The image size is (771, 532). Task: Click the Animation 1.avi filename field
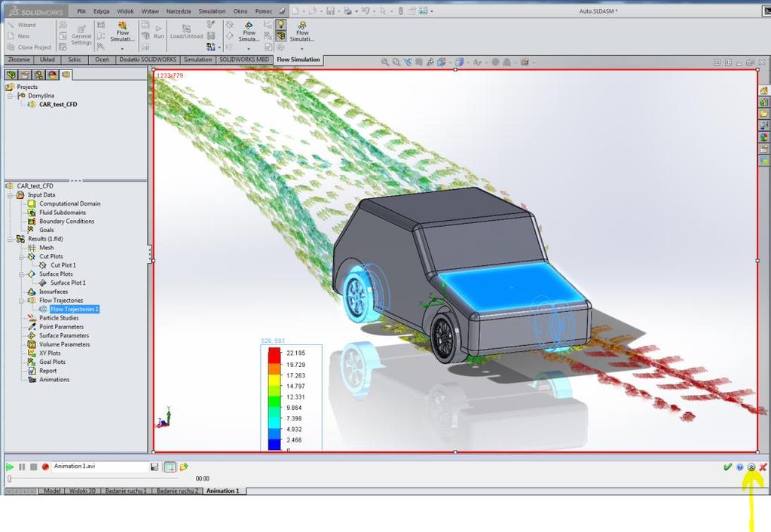99,466
